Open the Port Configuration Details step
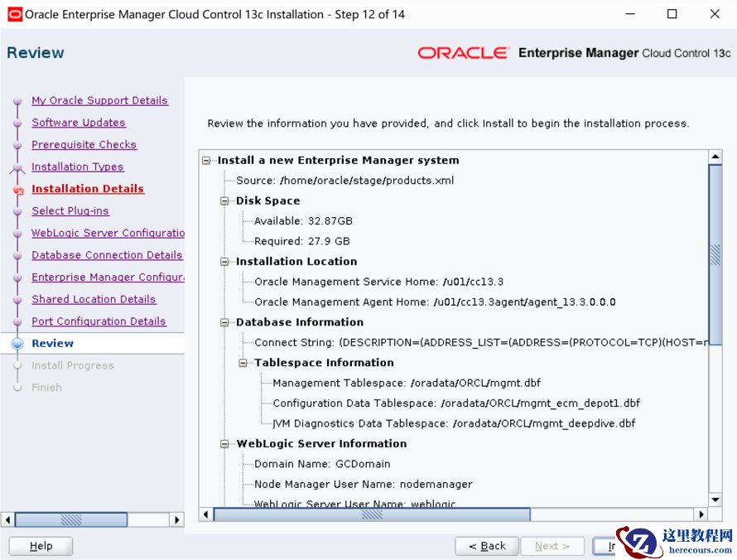This screenshot has width=737, height=560. tap(99, 321)
